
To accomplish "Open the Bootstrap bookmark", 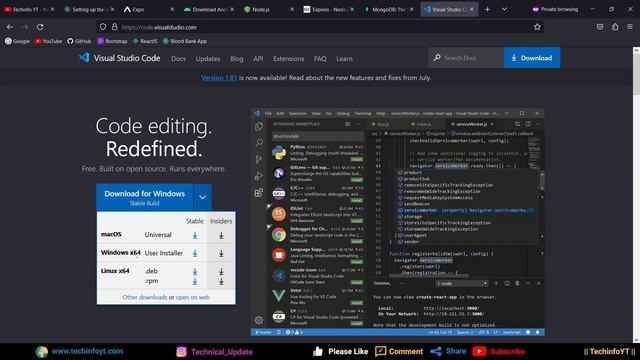I will point(112,41).
